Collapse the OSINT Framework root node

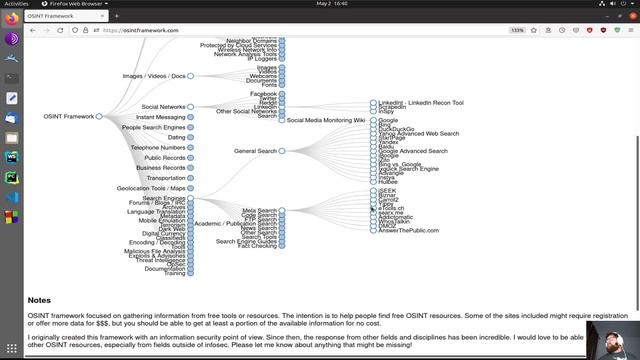point(99,116)
